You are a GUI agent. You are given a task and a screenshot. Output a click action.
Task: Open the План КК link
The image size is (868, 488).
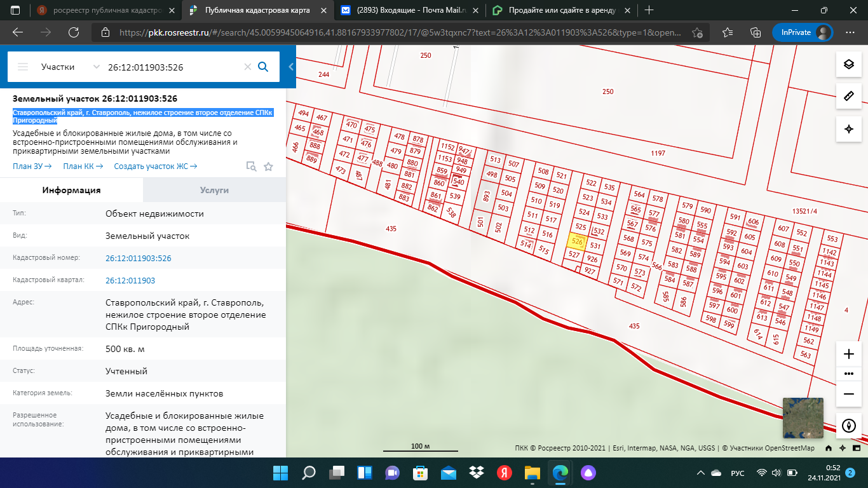[x=83, y=166]
